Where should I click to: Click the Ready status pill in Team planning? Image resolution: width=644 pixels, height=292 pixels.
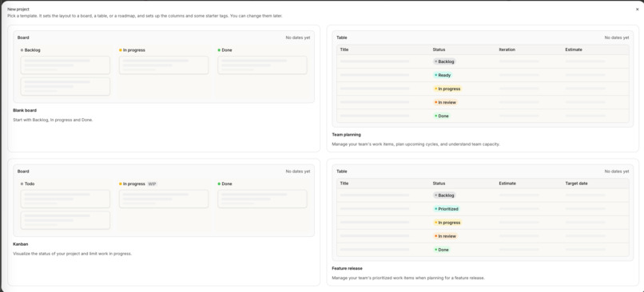click(443, 75)
